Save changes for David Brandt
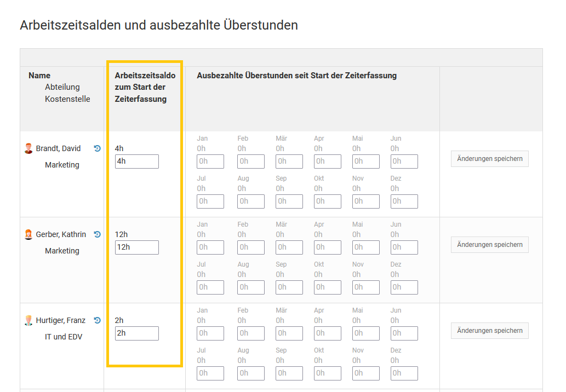 [x=489, y=159]
